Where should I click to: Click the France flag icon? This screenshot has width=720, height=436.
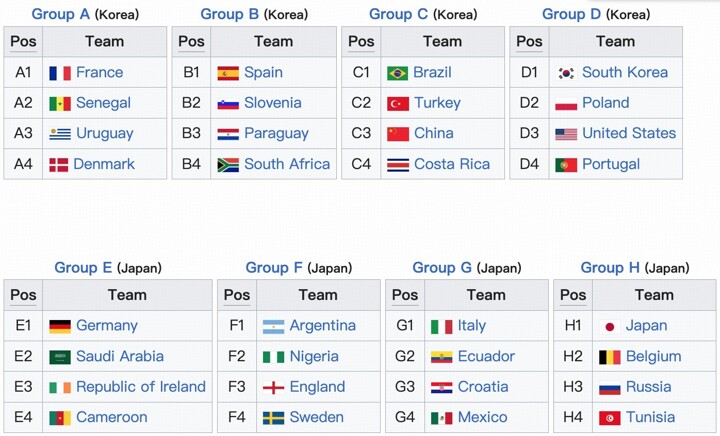pos(59,73)
